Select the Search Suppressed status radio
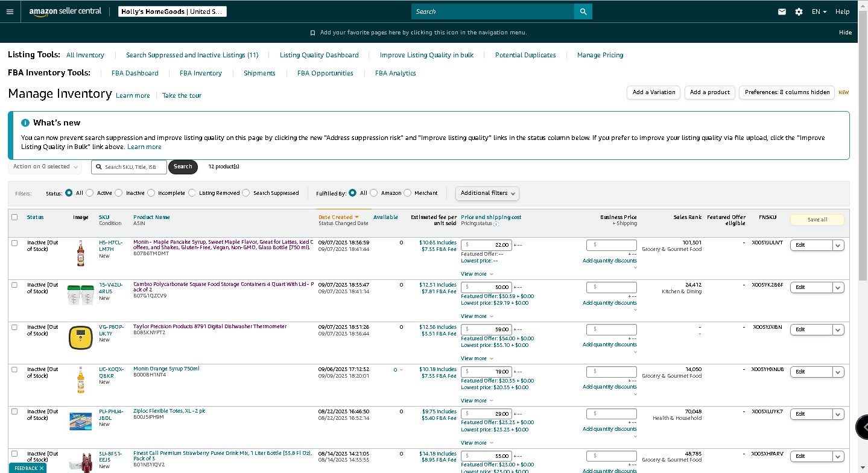 coord(246,193)
